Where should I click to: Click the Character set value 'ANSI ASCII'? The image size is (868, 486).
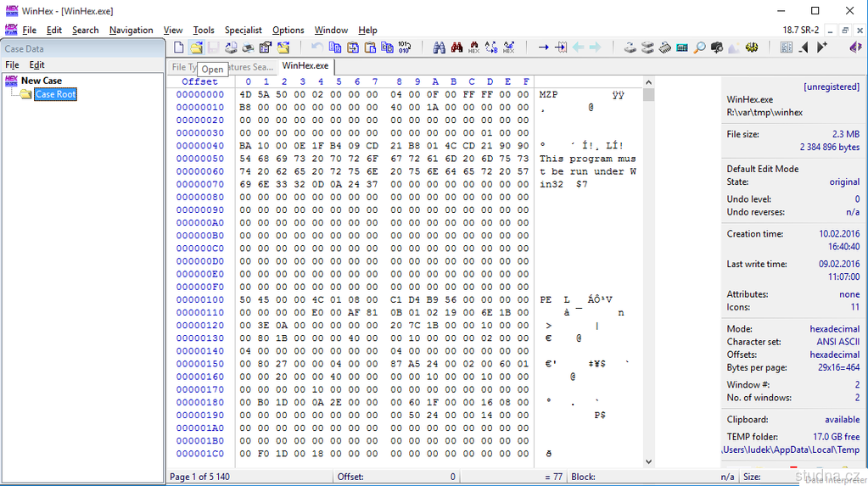click(838, 342)
